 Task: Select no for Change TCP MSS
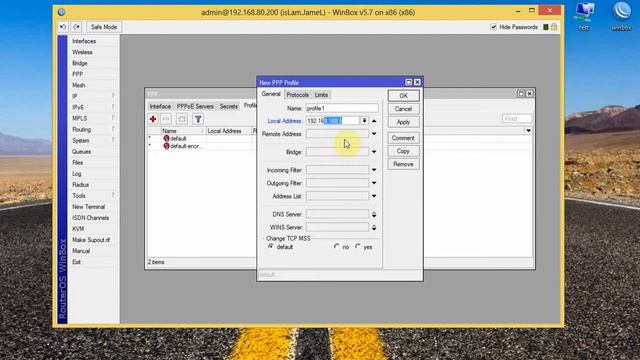[336, 247]
